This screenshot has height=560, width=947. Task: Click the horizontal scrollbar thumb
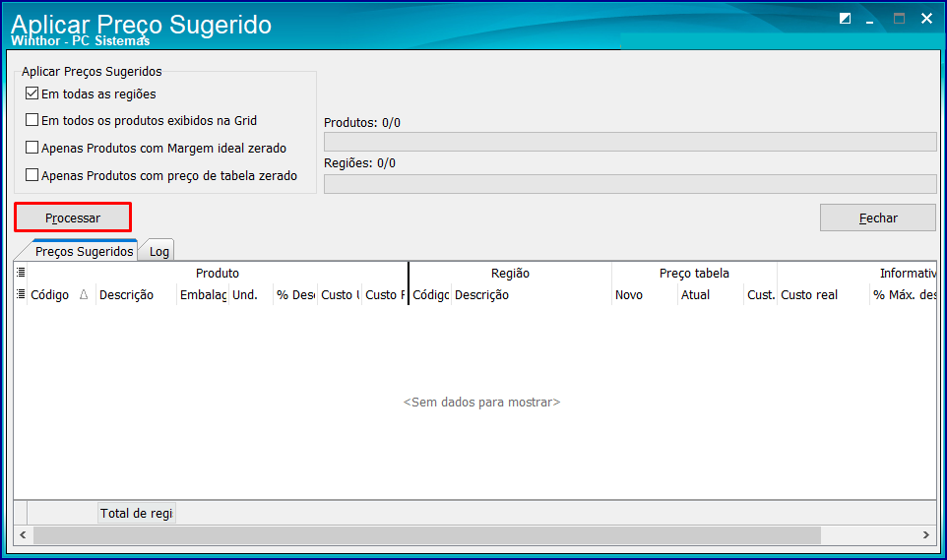click(x=426, y=534)
